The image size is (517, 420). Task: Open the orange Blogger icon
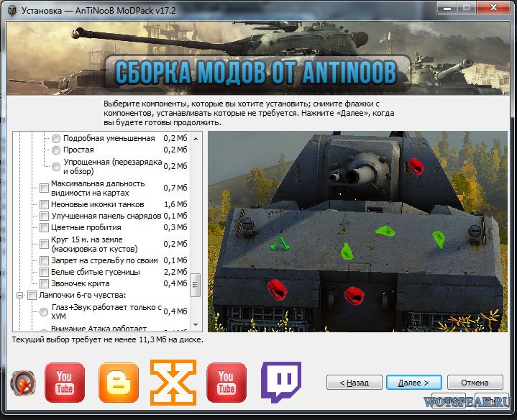[x=118, y=383]
